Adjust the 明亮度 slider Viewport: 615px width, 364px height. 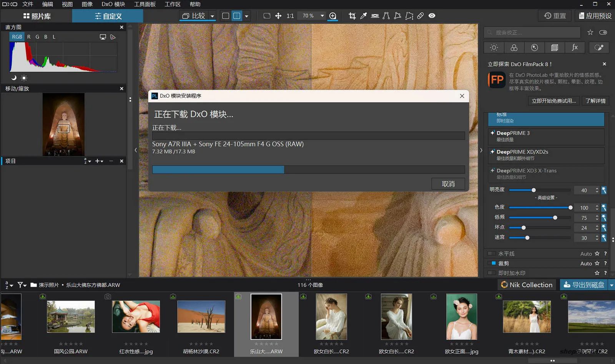[540, 190]
